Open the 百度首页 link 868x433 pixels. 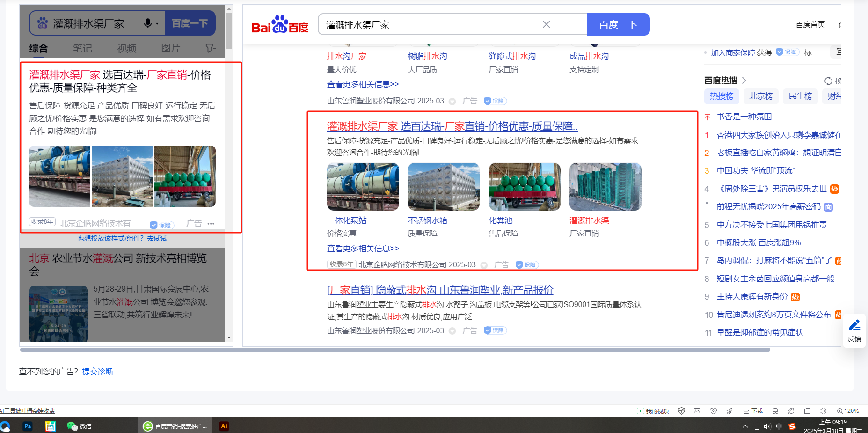[x=810, y=24]
